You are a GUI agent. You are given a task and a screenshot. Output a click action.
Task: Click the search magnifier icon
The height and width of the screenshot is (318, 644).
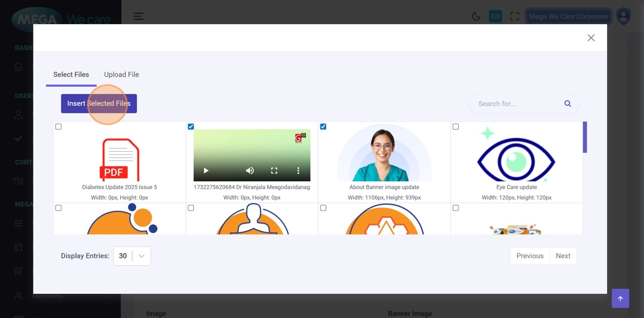568,104
